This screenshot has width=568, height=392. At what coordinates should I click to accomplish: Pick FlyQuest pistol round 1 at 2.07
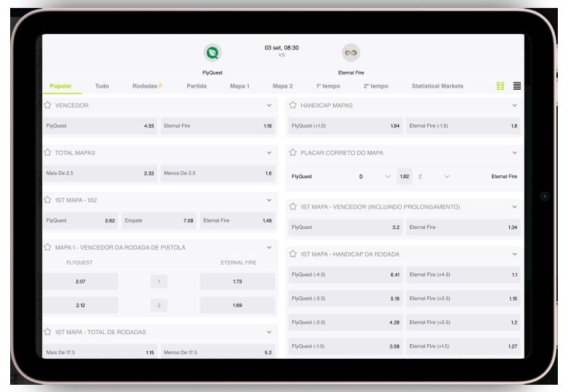(81, 281)
